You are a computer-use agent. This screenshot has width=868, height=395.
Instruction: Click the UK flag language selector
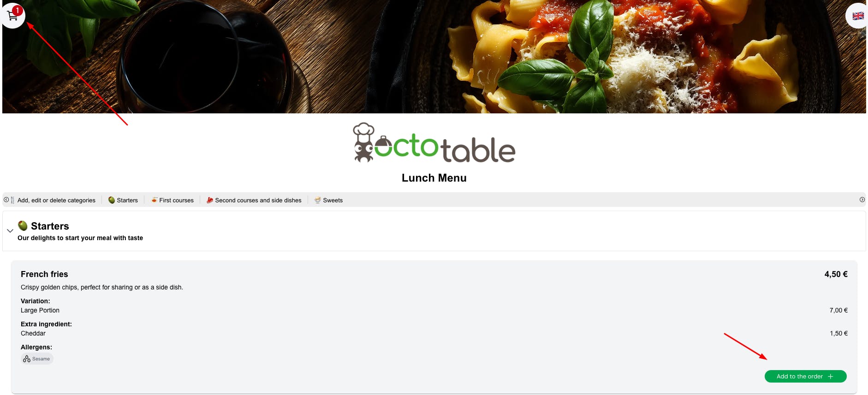coord(857,16)
